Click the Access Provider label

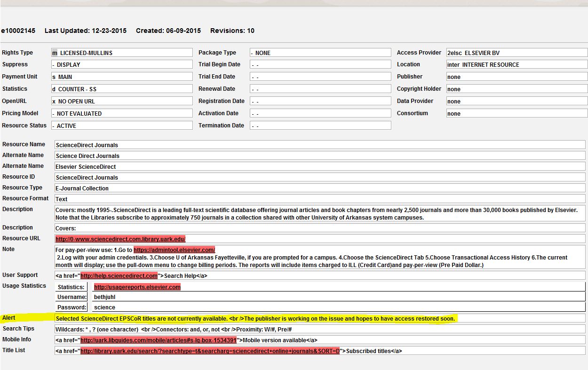coord(419,52)
